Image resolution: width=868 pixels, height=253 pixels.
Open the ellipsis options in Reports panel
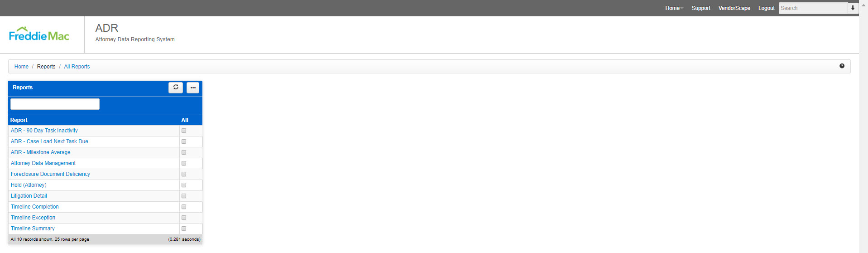pos(193,88)
